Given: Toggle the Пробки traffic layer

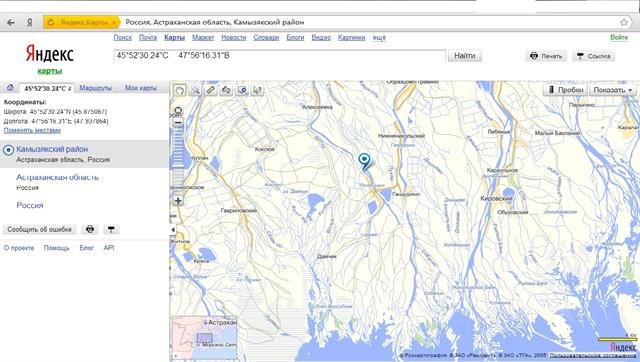Looking at the screenshot, I should coord(565,90).
